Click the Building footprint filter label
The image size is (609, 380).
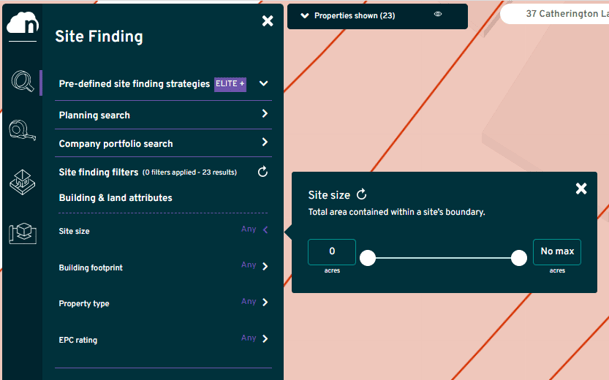90,268
